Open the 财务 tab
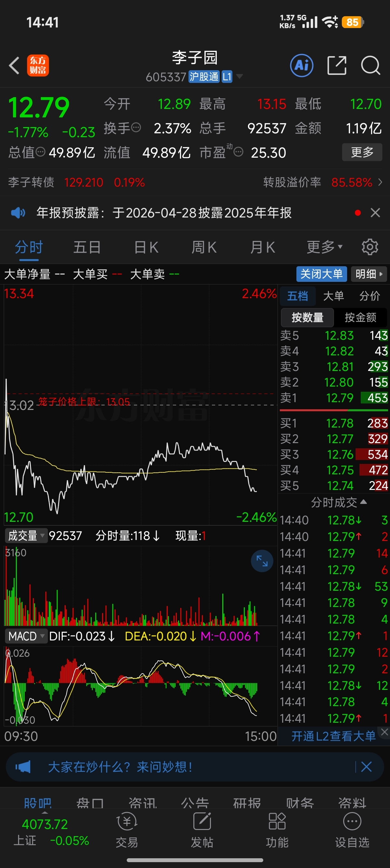390x868 pixels. pyautogui.click(x=300, y=803)
